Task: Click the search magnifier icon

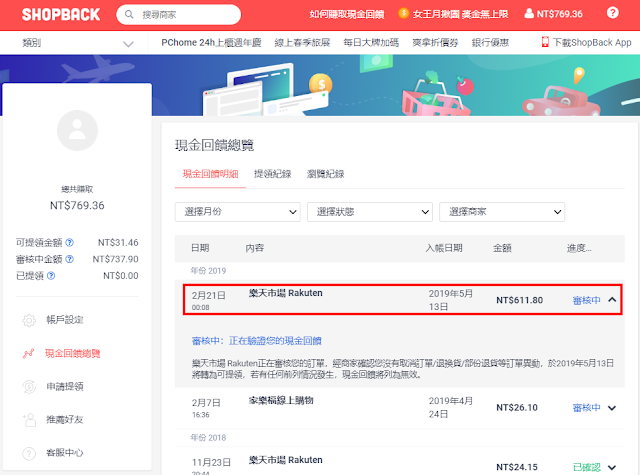Action: pos(129,15)
